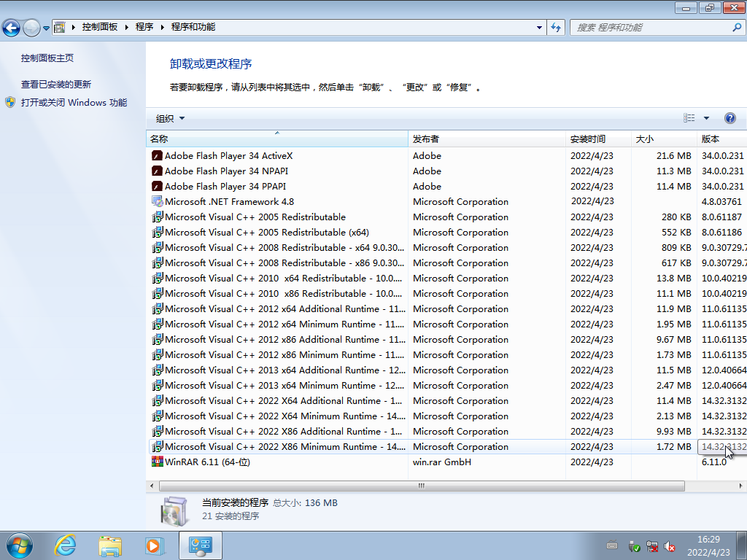This screenshot has height=560, width=747.
Task: Select 程序 in the breadcrumb
Action: pos(144,27)
